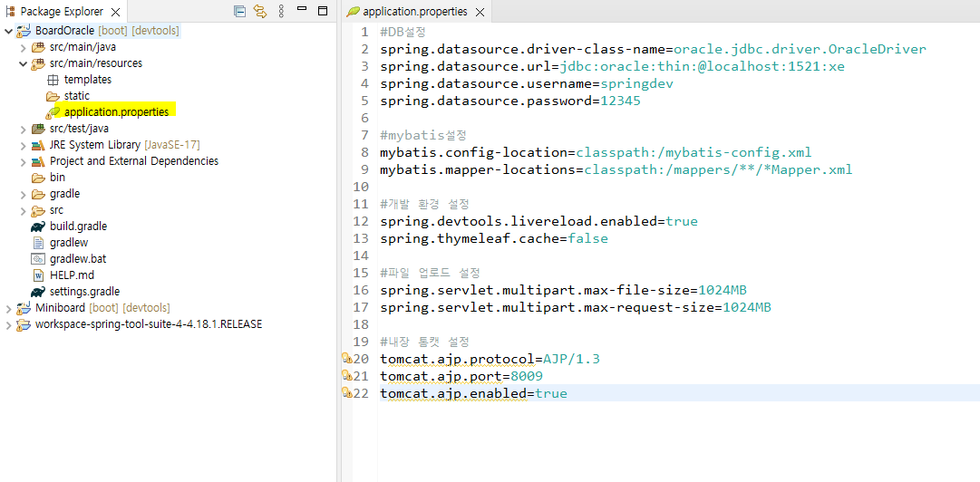
Task: Click the settings.gradle elephant icon
Action: click(38, 292)
